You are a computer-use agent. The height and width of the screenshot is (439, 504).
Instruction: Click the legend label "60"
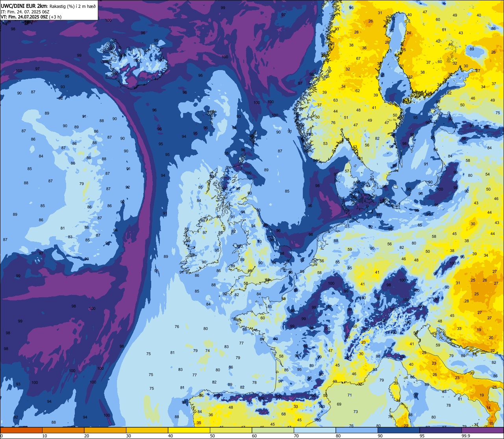(x=254, y=436)
